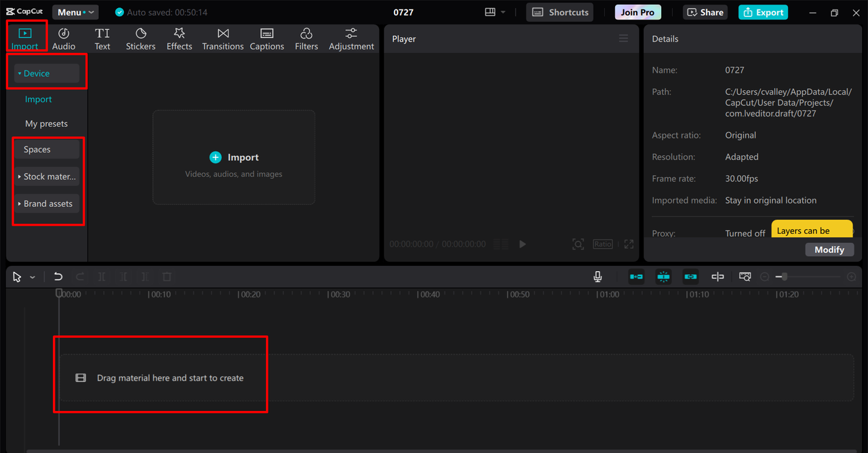Expand the Brand assets section

coord(47,203)
